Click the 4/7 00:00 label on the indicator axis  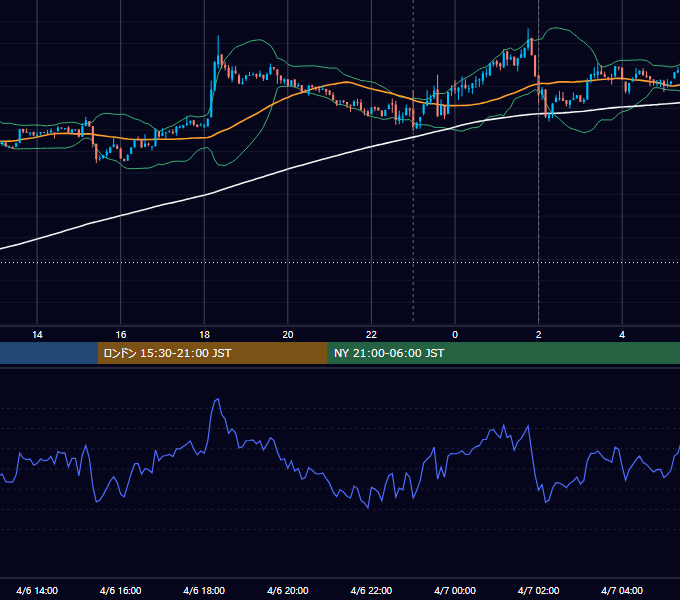455,590
